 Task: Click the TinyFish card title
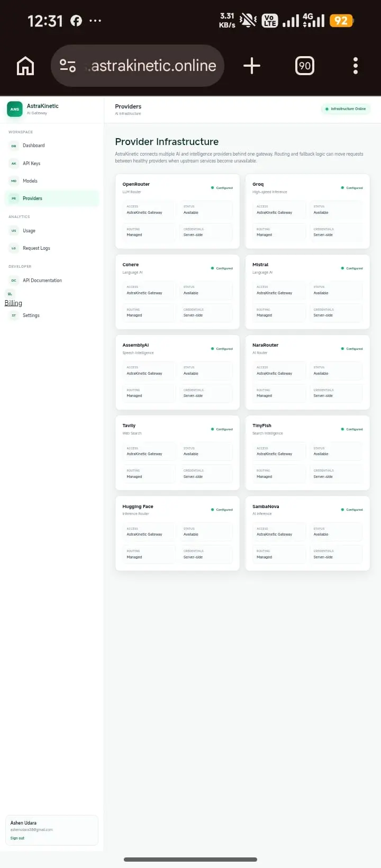coord(261,426)
